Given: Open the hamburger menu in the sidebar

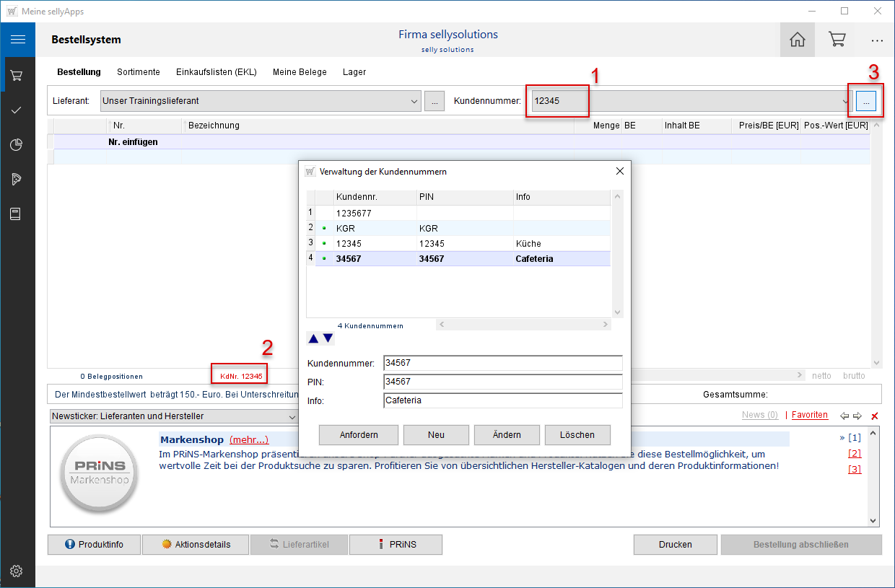Looking at the screenshot, I should tap(17, 40).
